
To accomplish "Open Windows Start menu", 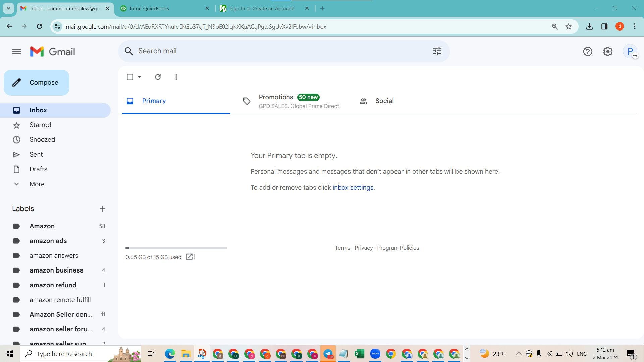I will (x=10, y=354).
